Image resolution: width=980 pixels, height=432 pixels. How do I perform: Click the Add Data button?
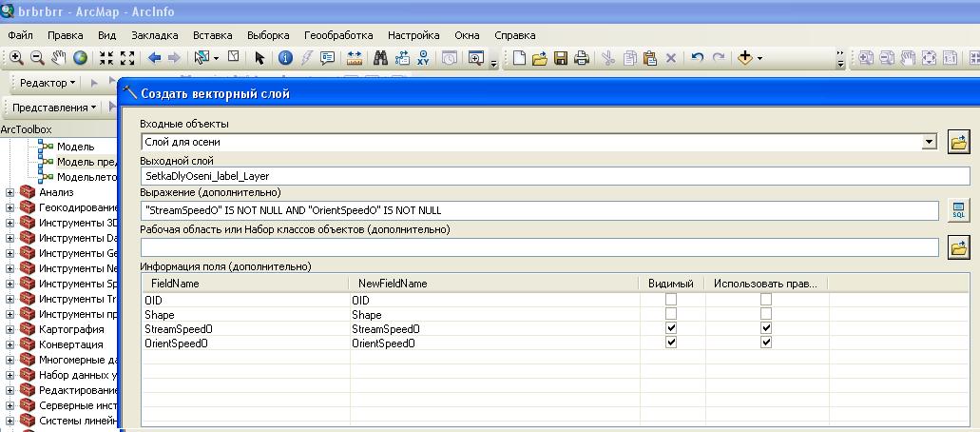pyautogui.click(x=745, y=58)
